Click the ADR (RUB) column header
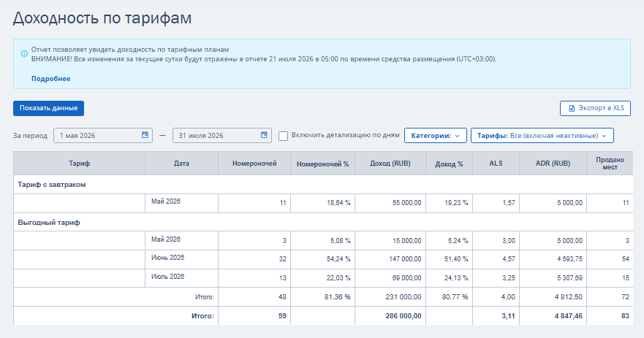644x338 pixels. [x=553, y=164]
